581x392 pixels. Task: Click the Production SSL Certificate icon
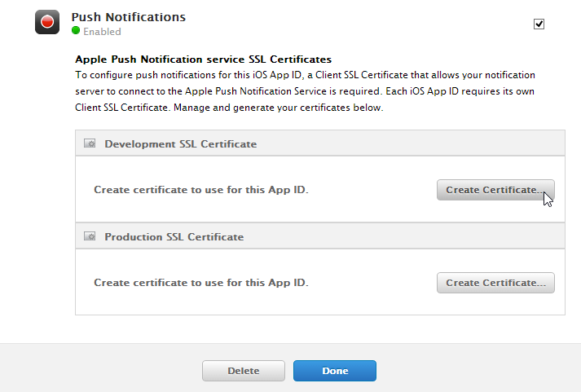click(x=90, y=236)
